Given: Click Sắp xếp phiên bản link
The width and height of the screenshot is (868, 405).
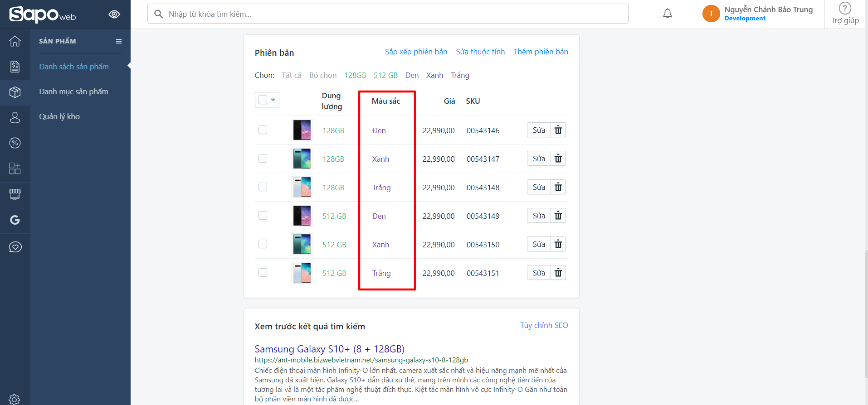Looking at the screenshot, I should pyautogui.click(x=416, y=52).
